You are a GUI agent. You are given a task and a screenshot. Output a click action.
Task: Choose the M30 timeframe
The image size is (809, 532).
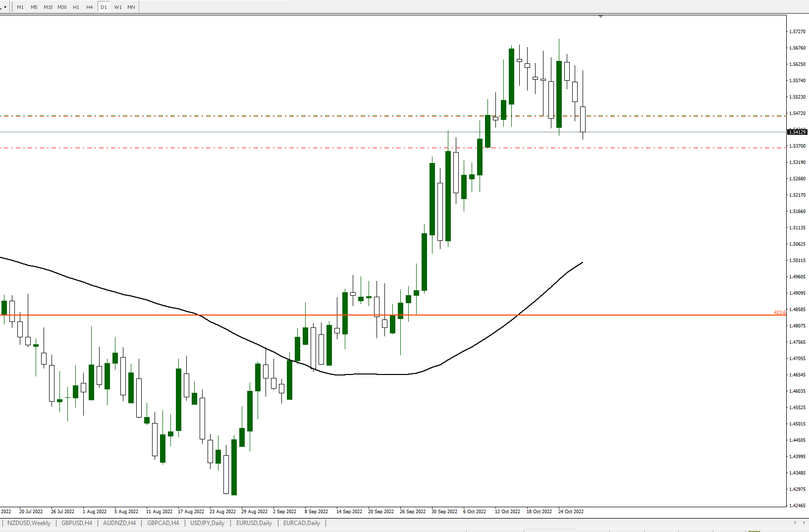point(62,7)
